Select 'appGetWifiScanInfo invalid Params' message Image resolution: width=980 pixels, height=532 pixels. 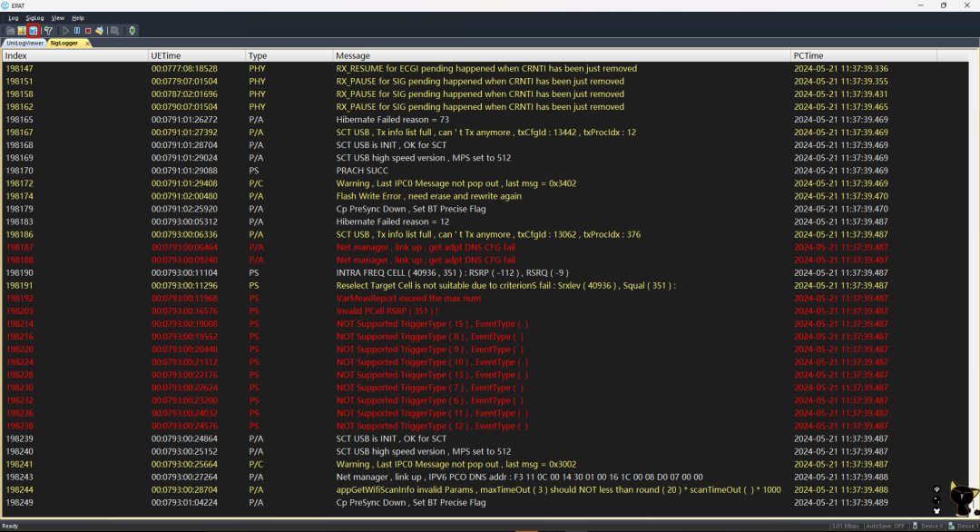coord(558,490)
